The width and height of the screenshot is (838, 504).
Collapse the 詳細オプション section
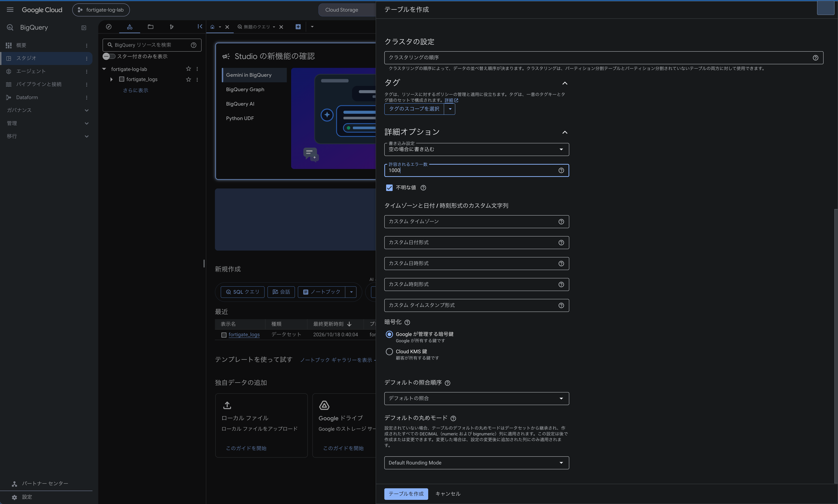pyautogui.click(x=565, y=132)
